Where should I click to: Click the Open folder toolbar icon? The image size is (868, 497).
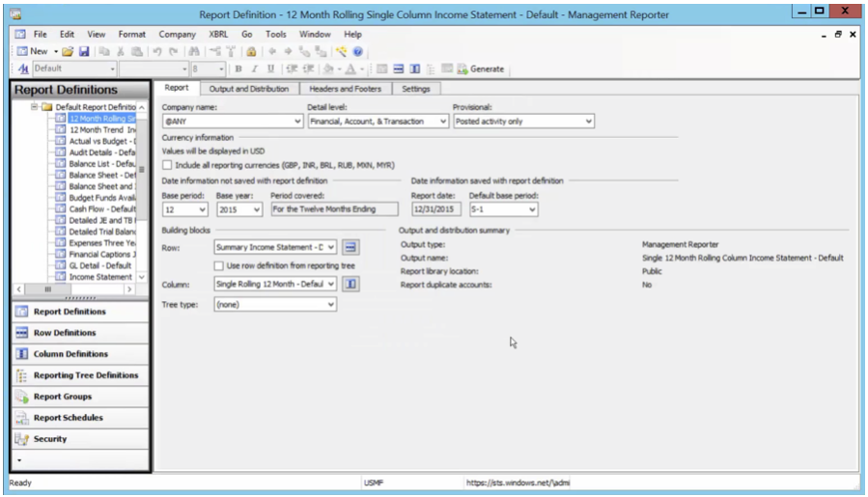[68, 51]
